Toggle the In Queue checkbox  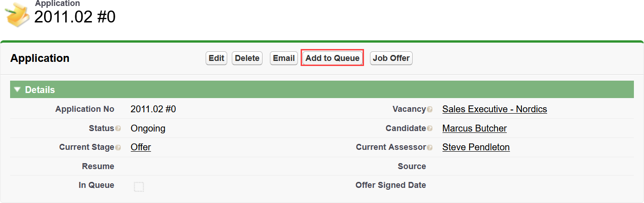click(x=139, y=187)
